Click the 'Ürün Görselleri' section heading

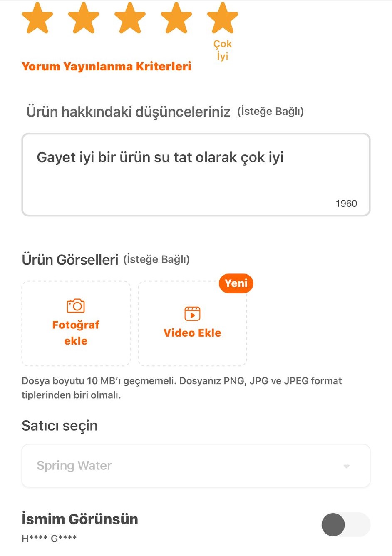[x=70, y=260]
